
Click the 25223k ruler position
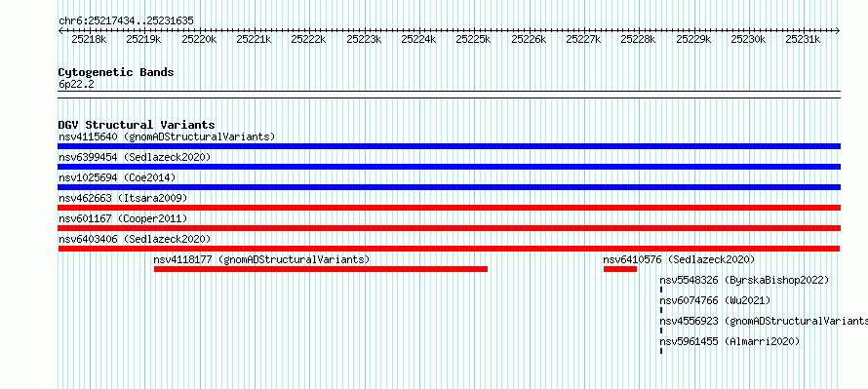click(364, 39)
